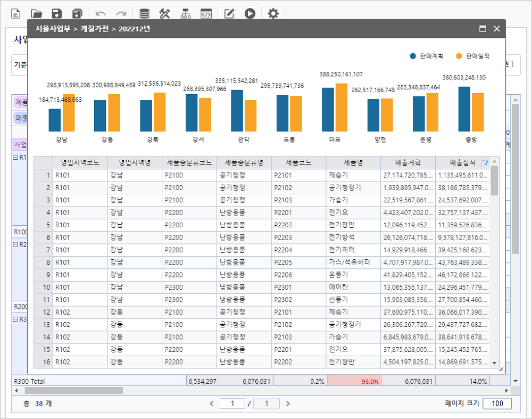532x419 pixels.
Task: Open the database stack icon
Action: click(144, 13)
